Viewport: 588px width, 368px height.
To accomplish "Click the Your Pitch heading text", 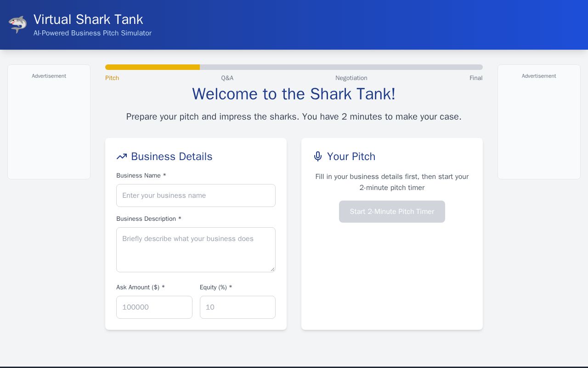I will point(351,156).
